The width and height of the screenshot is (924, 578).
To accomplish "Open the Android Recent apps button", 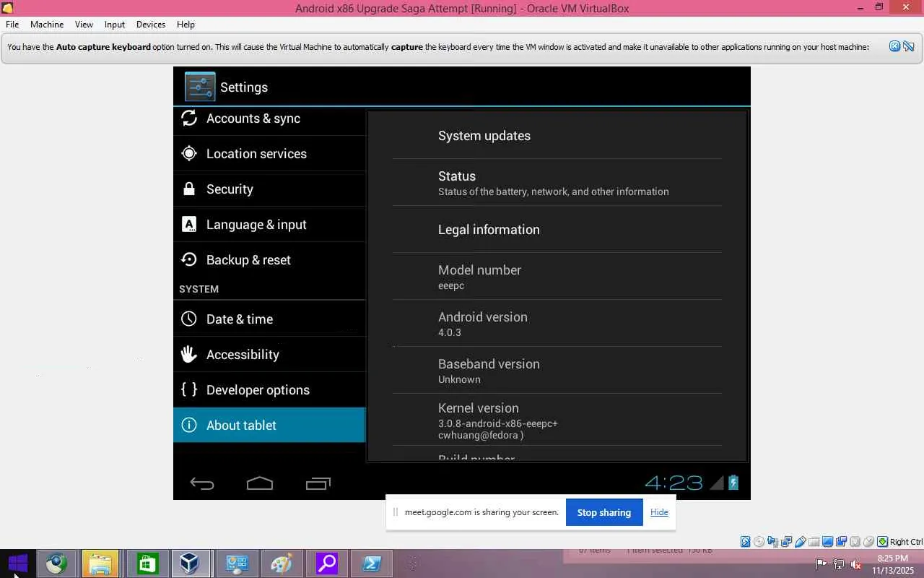I will [x=318, y=483].
